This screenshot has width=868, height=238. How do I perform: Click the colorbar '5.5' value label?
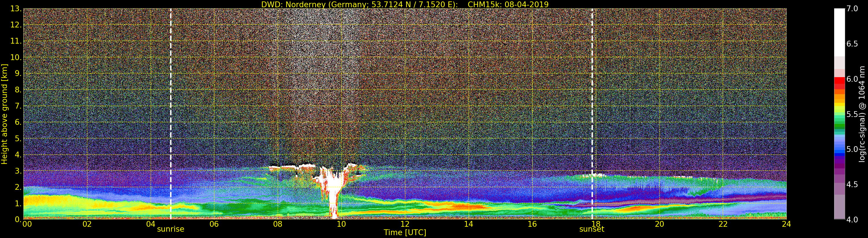[852, 114]
